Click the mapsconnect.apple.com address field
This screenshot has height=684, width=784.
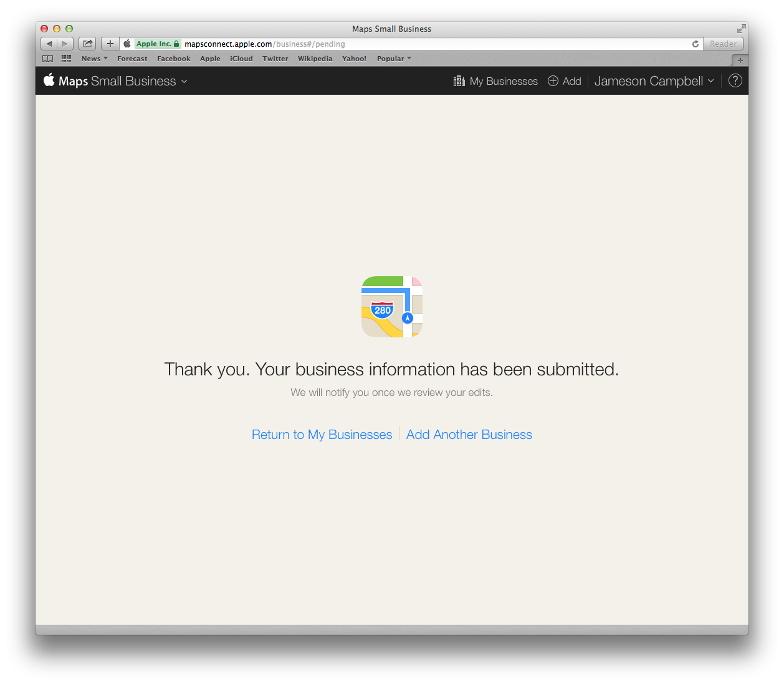(x=411, y=44)
